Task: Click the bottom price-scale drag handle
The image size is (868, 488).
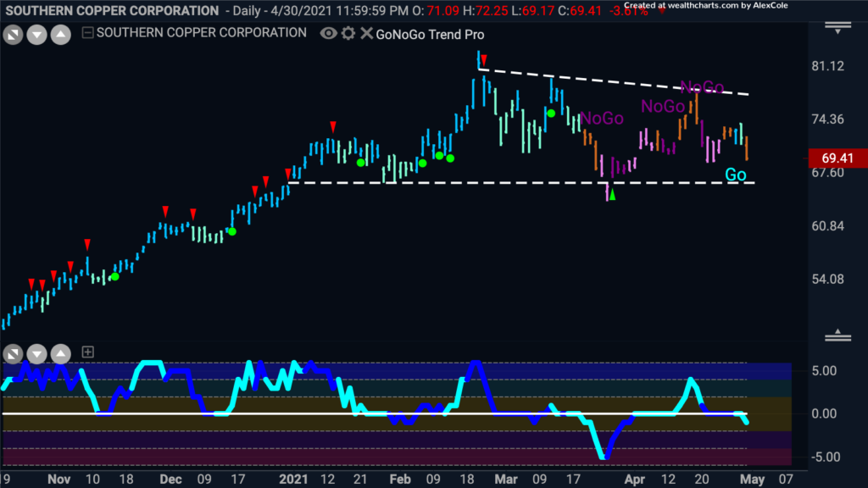Action: tap(837, 335)
